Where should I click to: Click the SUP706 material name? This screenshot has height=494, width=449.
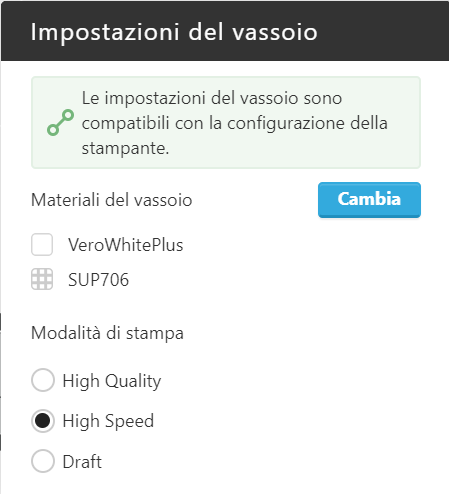click(98, 279)
